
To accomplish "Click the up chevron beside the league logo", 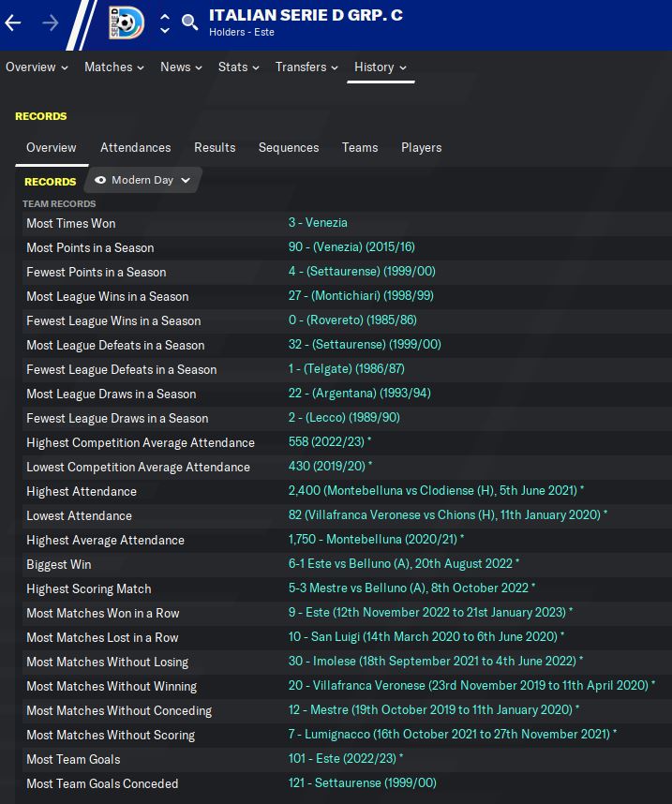I will 165,16.
